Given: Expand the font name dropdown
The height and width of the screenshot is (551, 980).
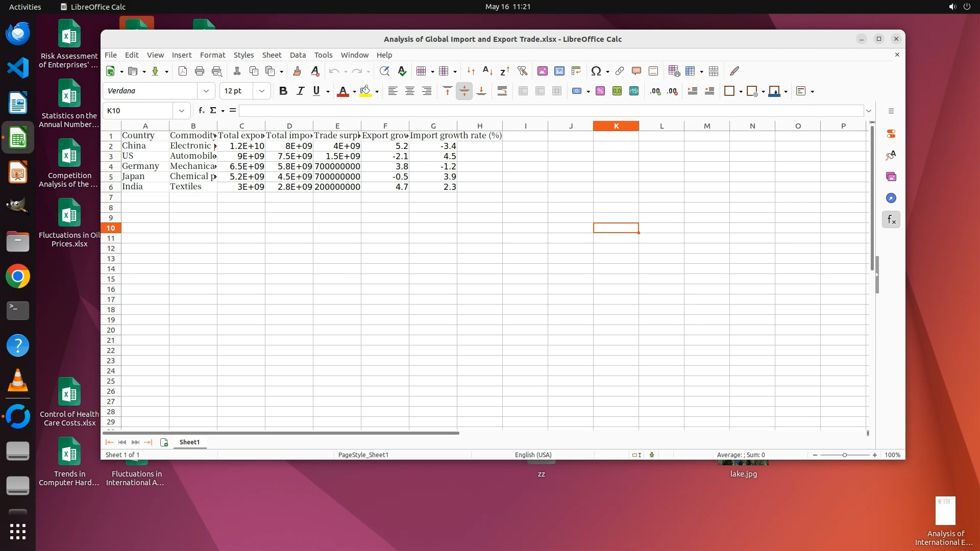Looking at the screenshot, I should [206, 91].
